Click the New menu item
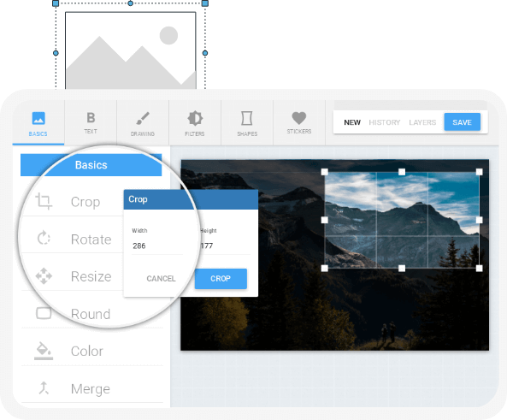This screenshot has height=420, width=507. point(352,122)
